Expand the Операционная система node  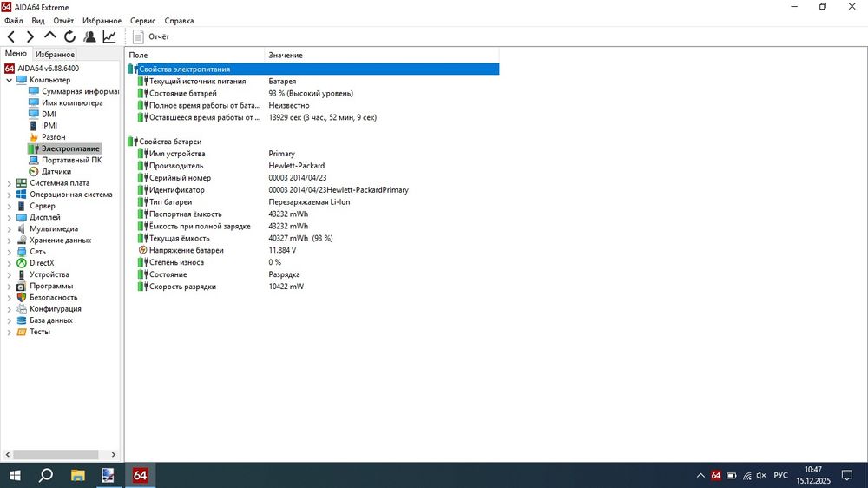click(x=9, y=195)
